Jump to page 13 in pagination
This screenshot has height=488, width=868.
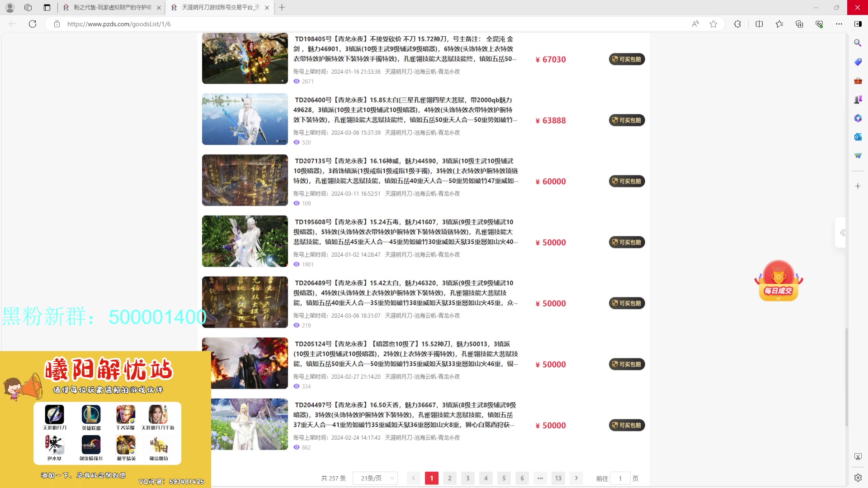558,478
